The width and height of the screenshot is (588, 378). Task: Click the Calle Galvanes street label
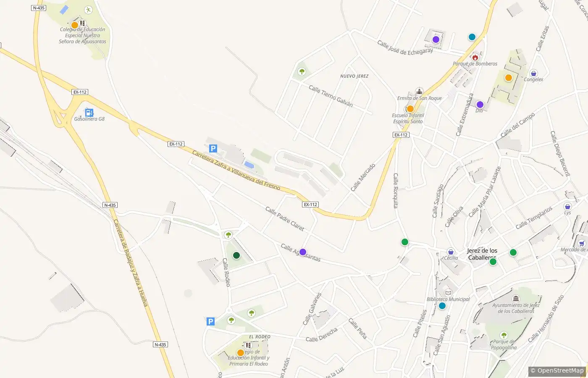312,309
